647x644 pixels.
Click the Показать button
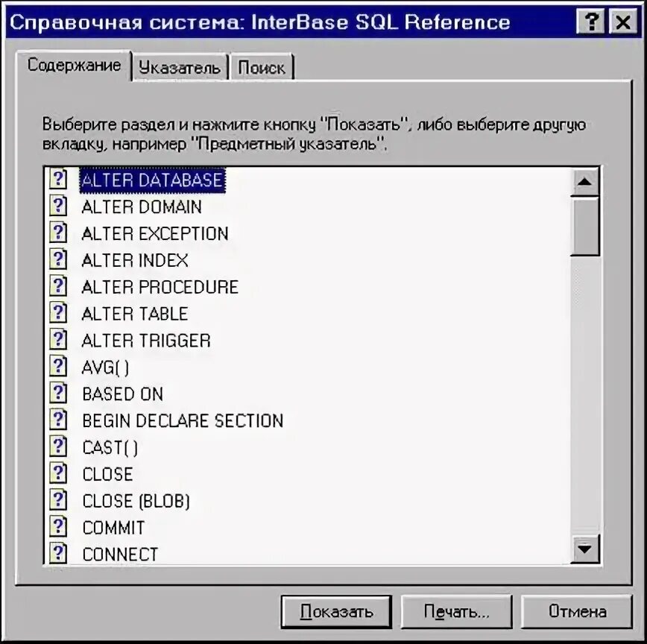[336, 611]
